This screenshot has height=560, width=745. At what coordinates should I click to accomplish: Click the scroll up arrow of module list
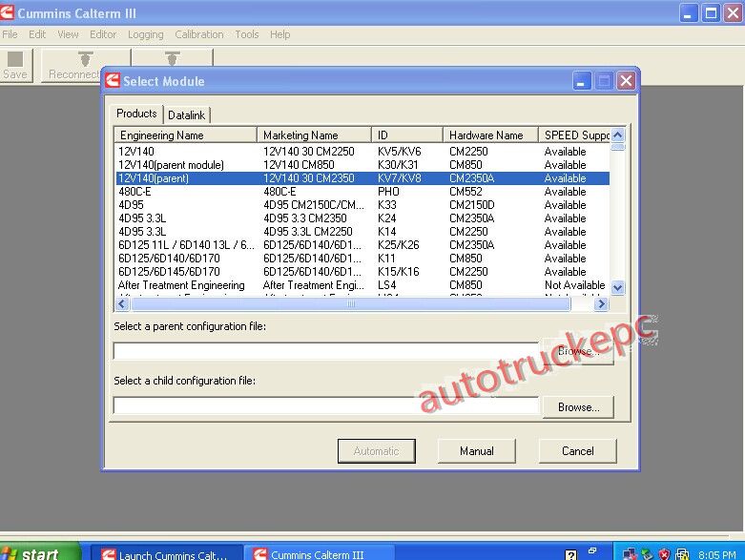click(618, 135)
